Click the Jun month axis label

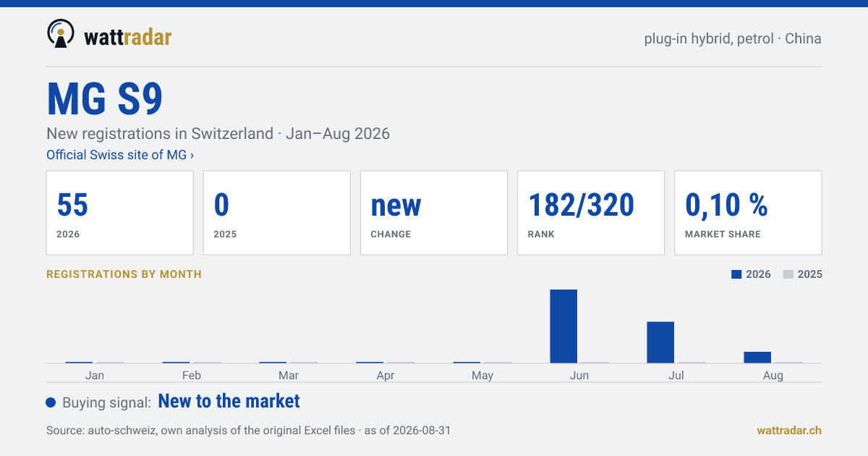coord(579,375)
